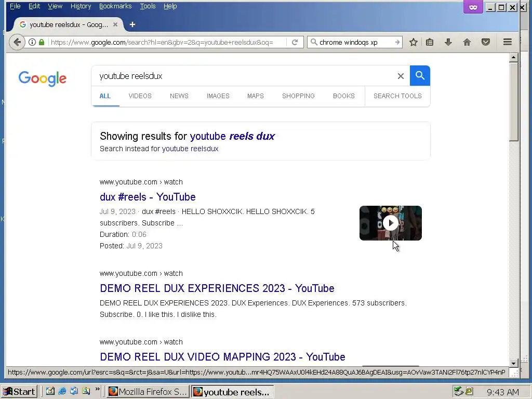Click the taskbar clock 9:43 AM

coord(503,392)
